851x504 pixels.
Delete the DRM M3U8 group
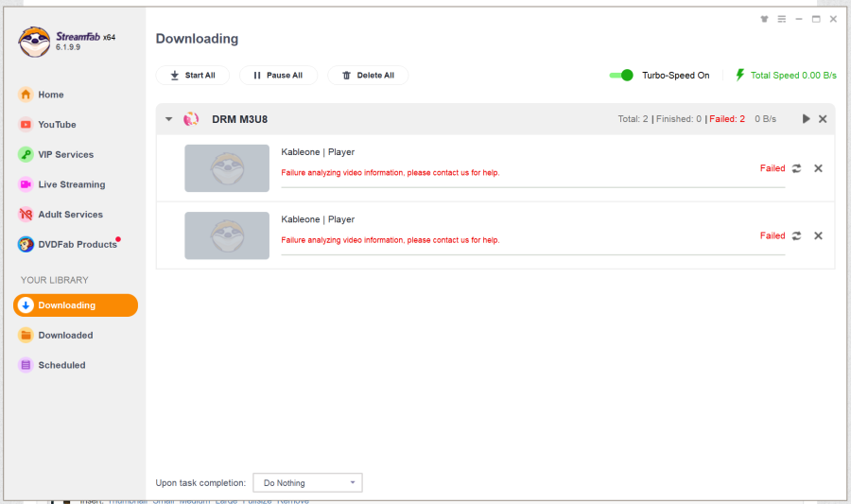coord(823,119)
